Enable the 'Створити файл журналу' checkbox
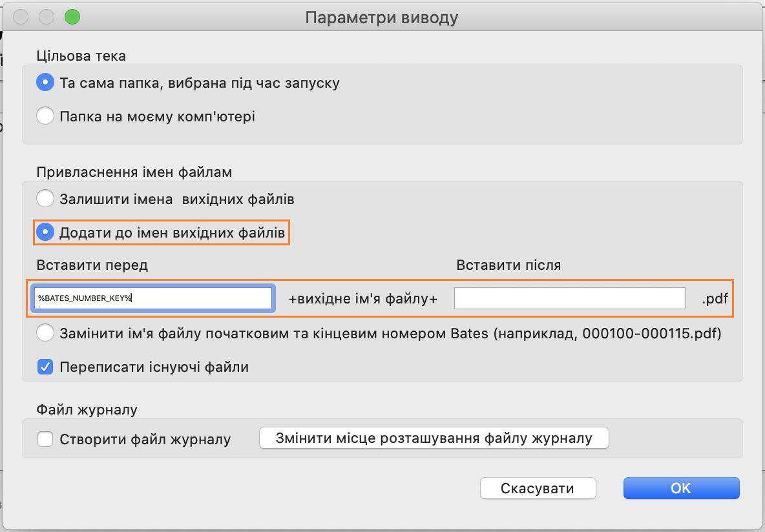Screen dimensions: 765x532 [x=45, y=440]
